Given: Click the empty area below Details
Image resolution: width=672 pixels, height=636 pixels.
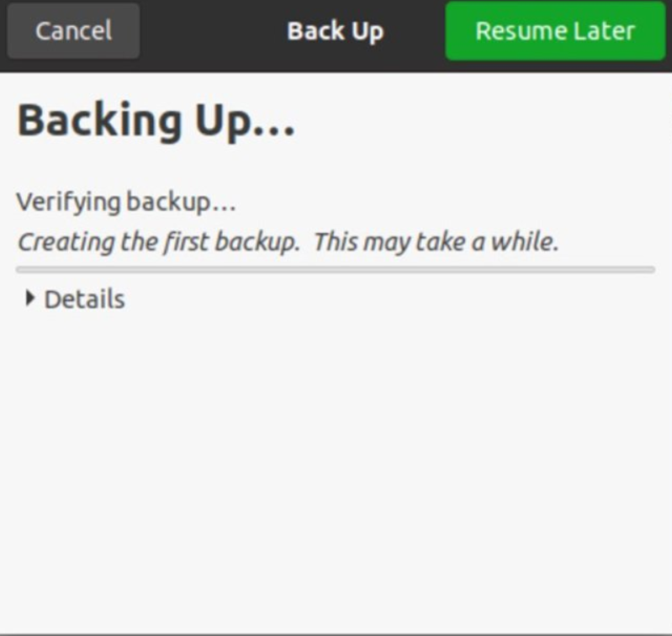Looking at the screenshot, I should click(335, 463).
